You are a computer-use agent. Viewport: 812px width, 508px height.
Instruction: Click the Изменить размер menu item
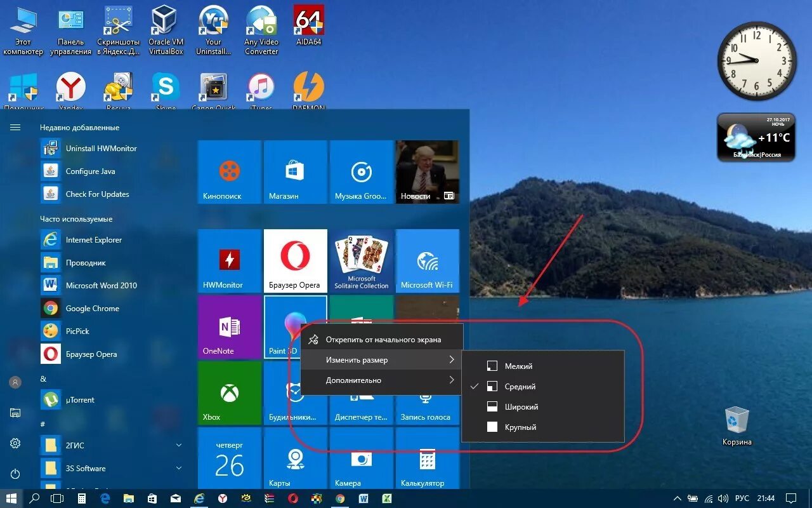point(382,360)
